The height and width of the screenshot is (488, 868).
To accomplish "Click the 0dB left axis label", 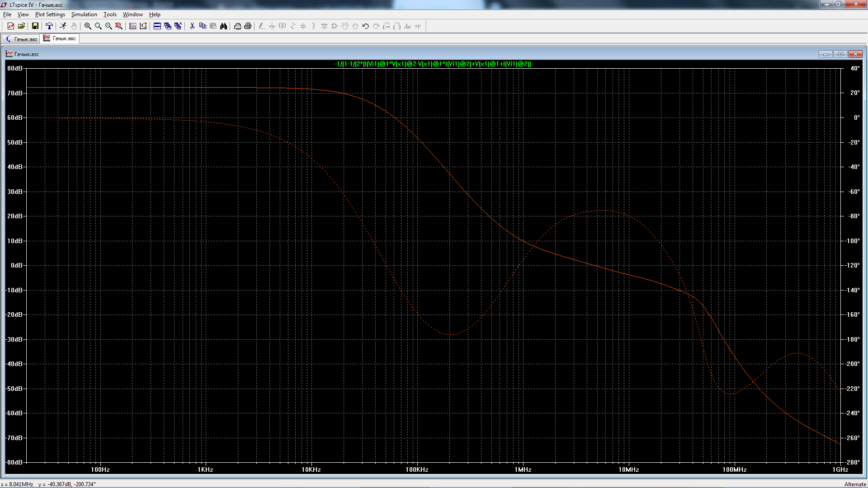I will click(x=16, y=266).
